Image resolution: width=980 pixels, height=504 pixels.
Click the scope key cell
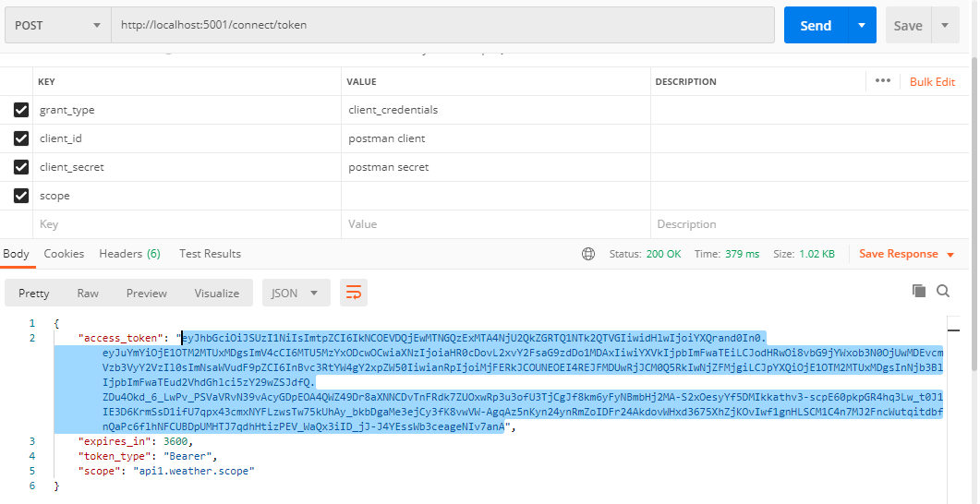tap(187, 196)
